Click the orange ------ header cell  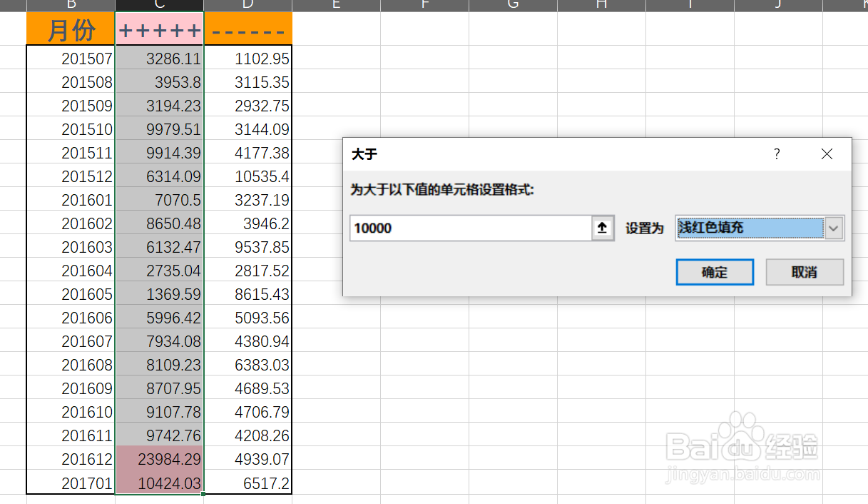[x=247, y=29]
